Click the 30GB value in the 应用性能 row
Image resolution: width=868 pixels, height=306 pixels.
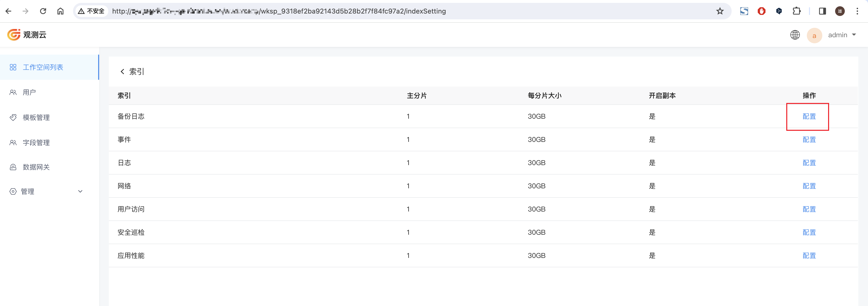click(x=537, y=256)
